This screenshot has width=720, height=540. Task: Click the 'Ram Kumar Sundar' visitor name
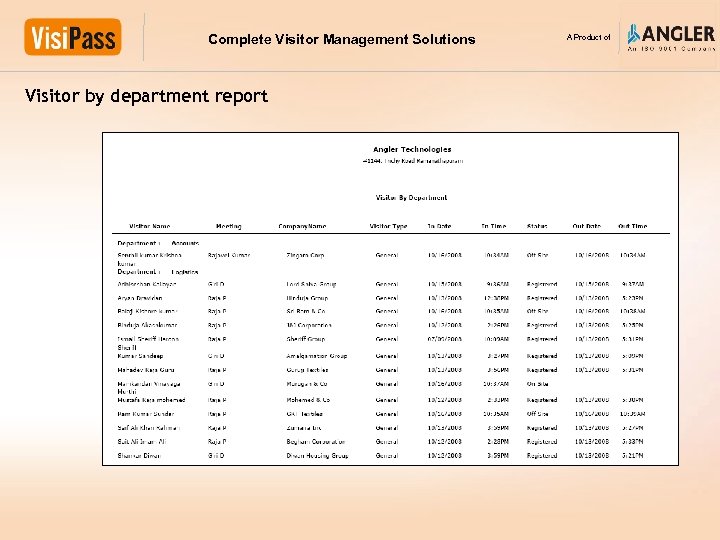click(146, 414)
